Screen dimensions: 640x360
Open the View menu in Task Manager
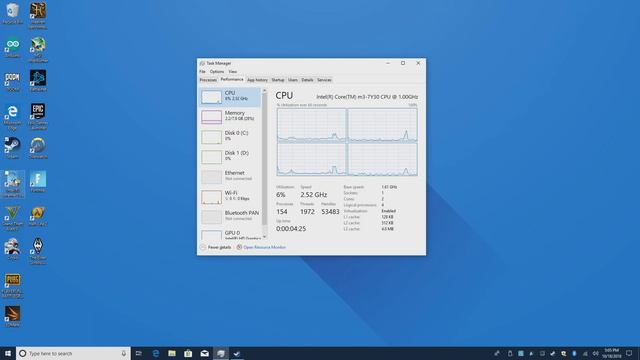pos(232,71)
